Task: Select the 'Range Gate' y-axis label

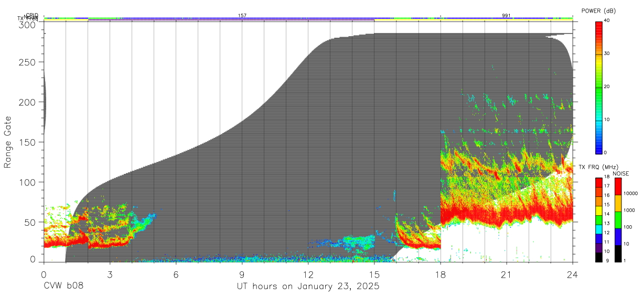Action: coord(8,142)
